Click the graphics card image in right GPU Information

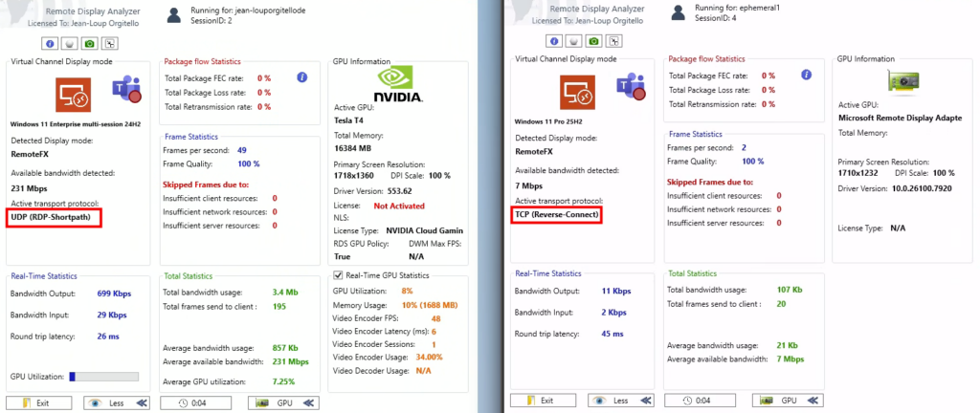click(901, 84)
